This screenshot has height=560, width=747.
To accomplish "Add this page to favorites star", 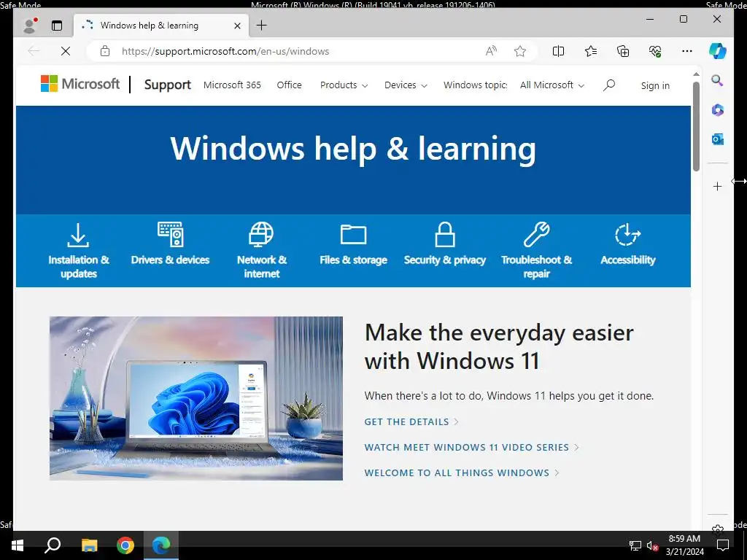I will tap(519, 51).
